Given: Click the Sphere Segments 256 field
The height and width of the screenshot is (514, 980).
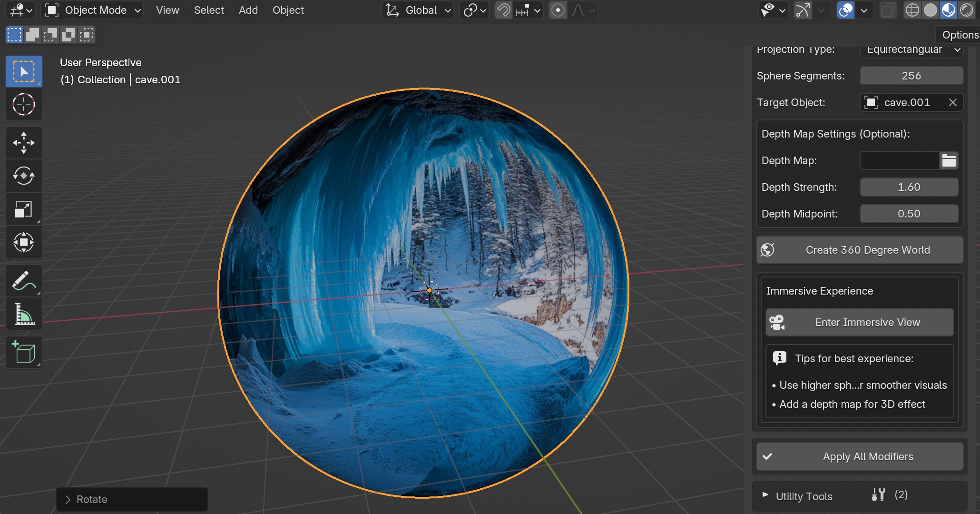Looking at the screenshot, I should pyautogui.click(x=911, y=76).
